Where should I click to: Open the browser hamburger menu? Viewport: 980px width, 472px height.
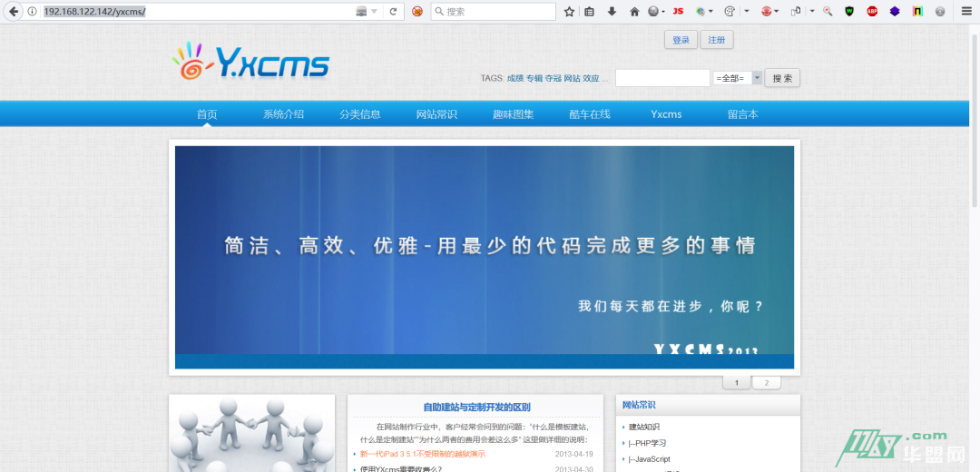pos(966,11)
